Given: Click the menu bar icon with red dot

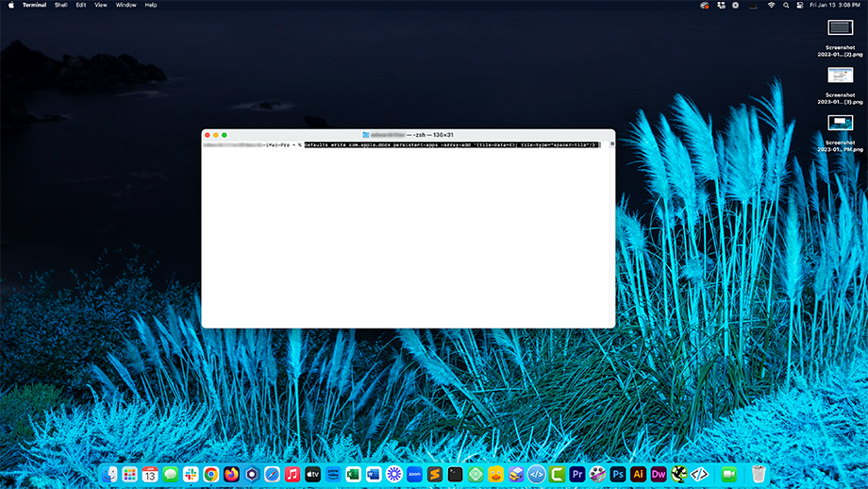Looking at the screenshot, I should [704, 5].
